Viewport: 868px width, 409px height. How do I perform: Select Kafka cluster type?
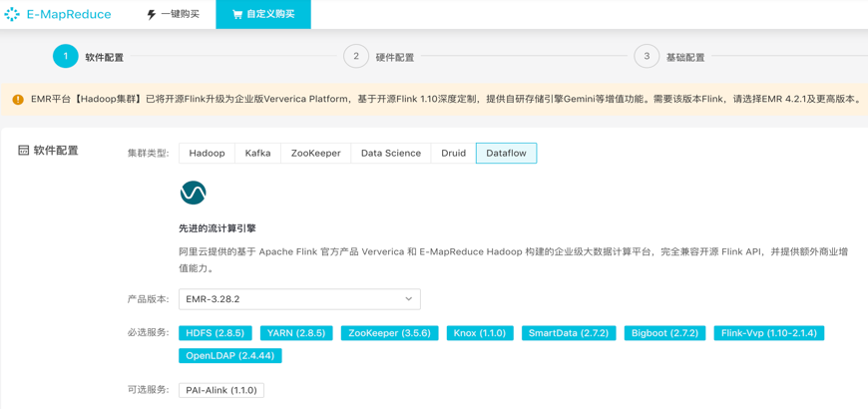click(258, 154)
